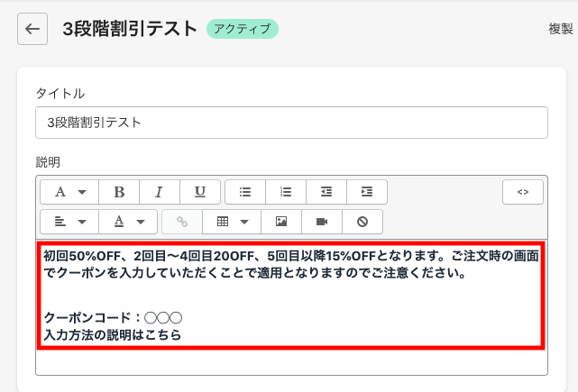Open the formatting style A dropdown
Viewport: 578px width, 392px height.
(x=69, y=192)
